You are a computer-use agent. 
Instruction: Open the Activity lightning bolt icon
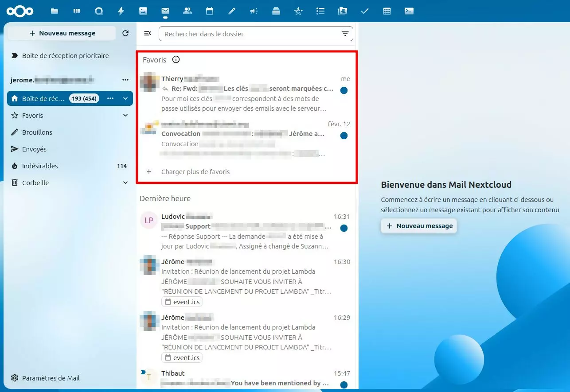coord(121,11)
